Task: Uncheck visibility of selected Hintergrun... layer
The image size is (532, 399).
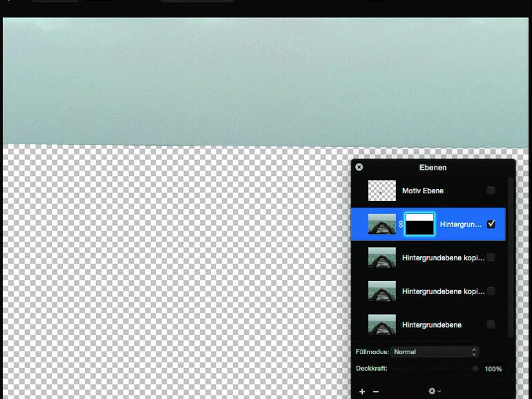Action: [491, 224]
